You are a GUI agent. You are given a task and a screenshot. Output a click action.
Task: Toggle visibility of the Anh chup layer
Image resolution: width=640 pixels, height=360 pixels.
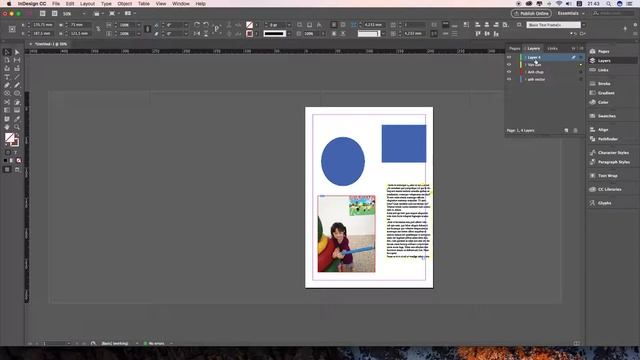pos(509,72)
